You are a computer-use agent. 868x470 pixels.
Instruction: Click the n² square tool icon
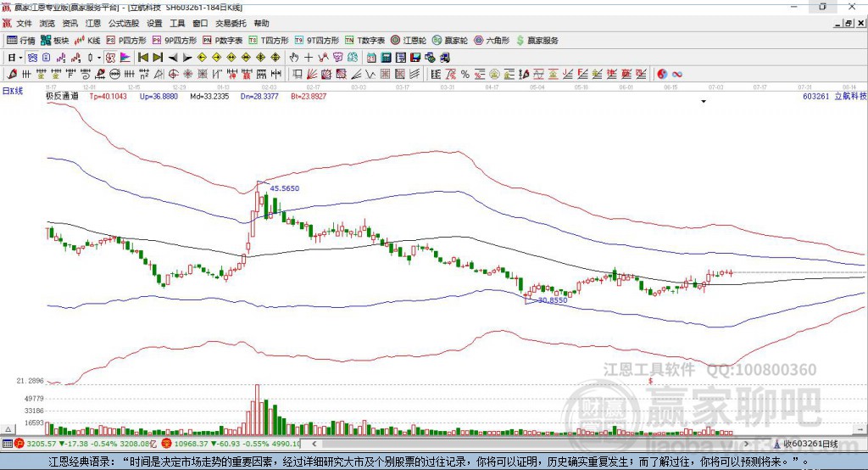(144, 74)
